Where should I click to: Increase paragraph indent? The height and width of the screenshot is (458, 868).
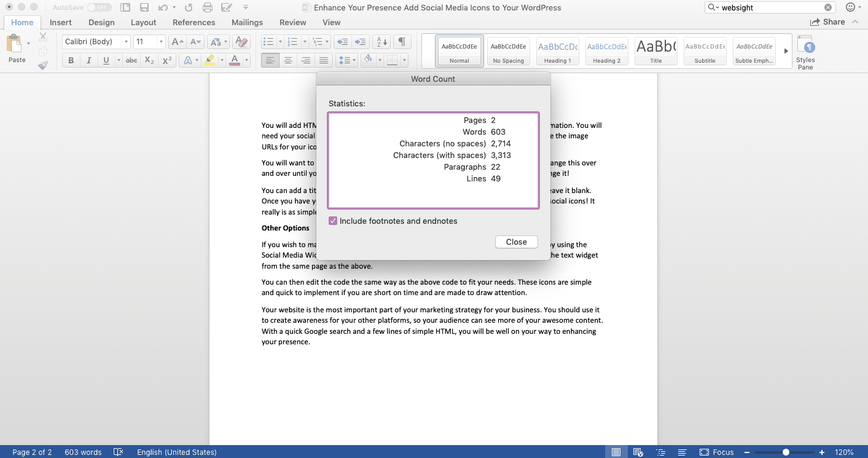click(361, 42)
